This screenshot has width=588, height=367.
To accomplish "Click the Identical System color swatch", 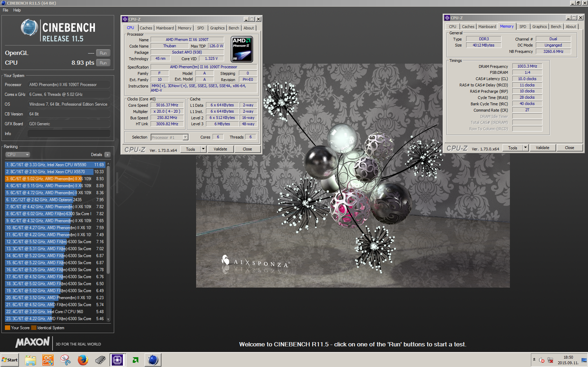I will pyautogui.click(x=34, y=328).
